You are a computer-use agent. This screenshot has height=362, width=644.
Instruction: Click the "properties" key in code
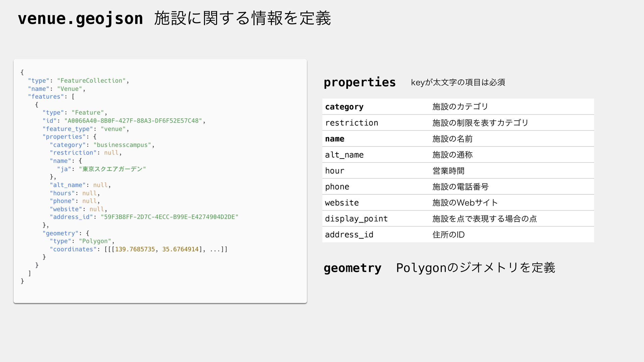click(64, 137)
